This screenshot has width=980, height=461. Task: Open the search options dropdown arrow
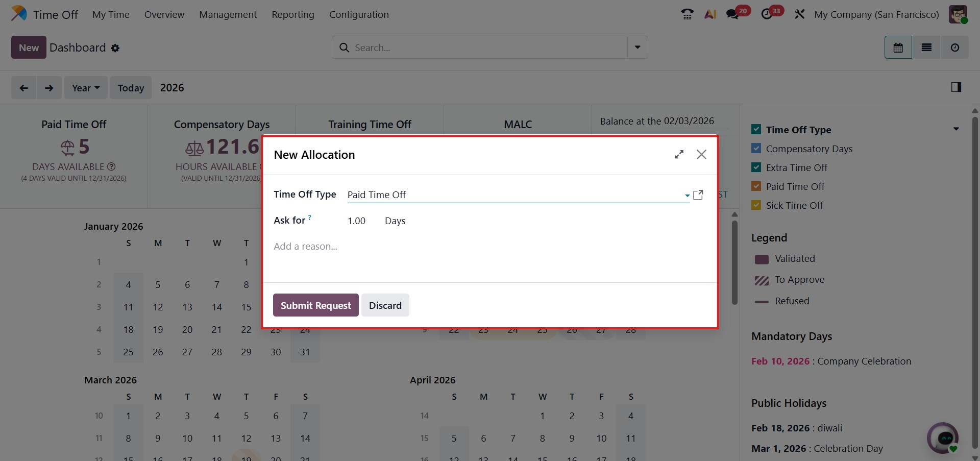coord(638,47)
